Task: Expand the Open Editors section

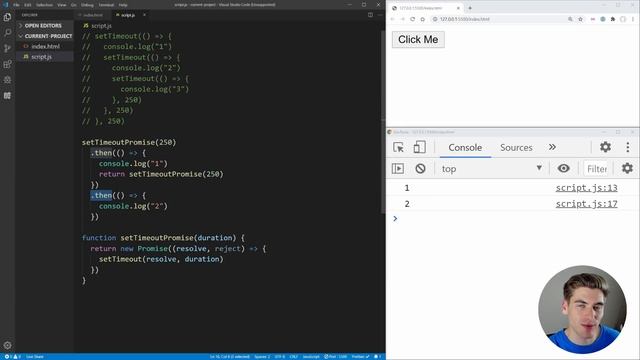Action: click(x=45, y=26)
